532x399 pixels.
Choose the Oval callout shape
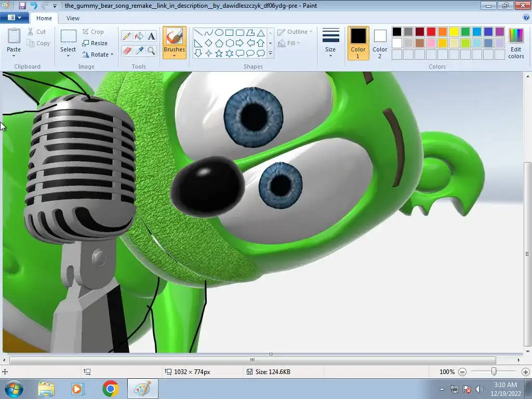tap(250, 54)
